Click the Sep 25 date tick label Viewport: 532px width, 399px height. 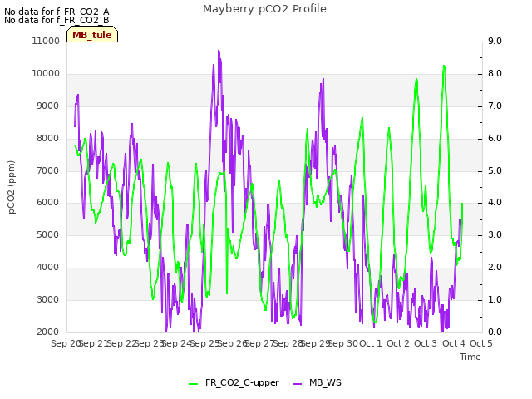click(x=204, y=343)
